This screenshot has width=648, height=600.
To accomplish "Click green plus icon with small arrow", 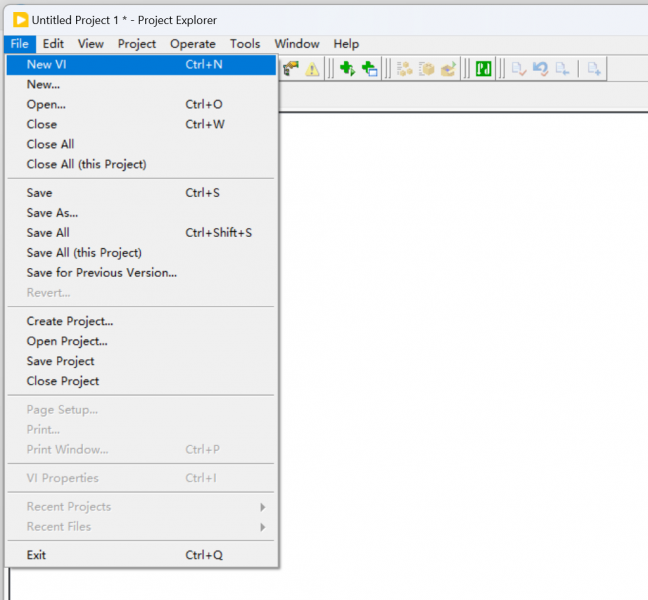I will (347, 69).
